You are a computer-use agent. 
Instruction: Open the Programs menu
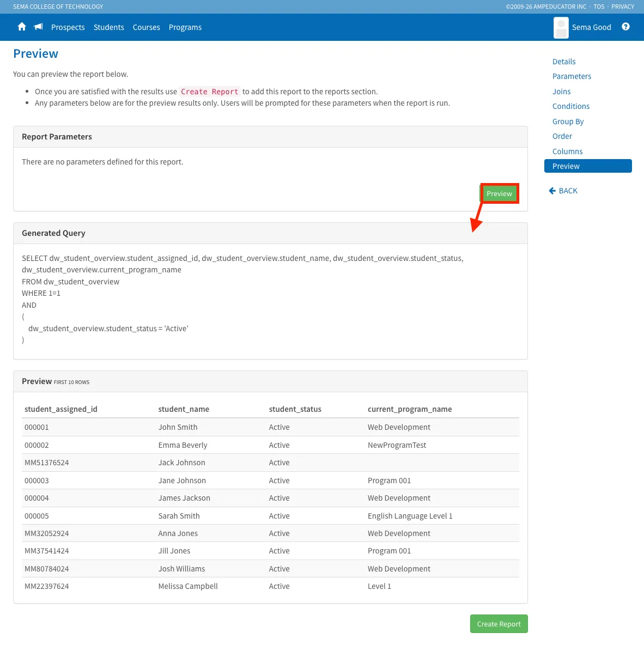pyautogui.click(x=185, y=27)
